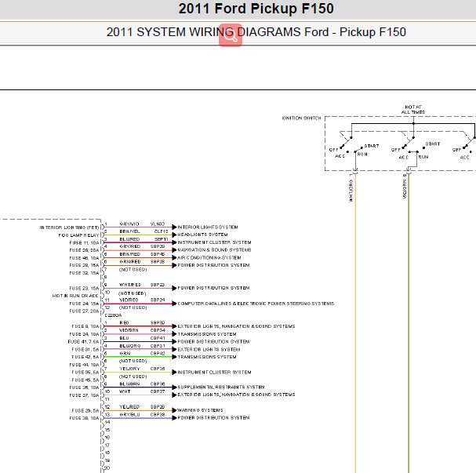Image resolution: width=476 pixels, height=473 pixels.
Task: Click NAVIGATION & SOUND SYSTEMS on GRY/RED row
Action: [214, 250]
